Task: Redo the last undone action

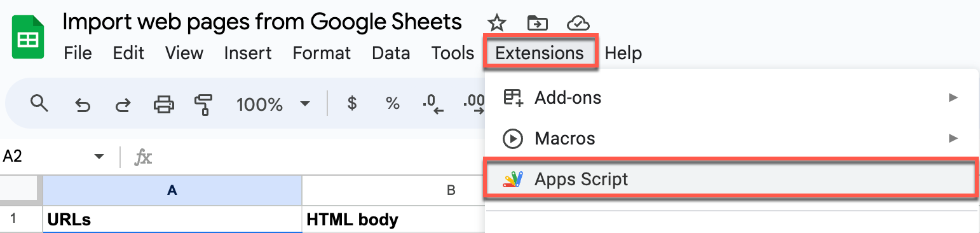Action: [123, 104]
